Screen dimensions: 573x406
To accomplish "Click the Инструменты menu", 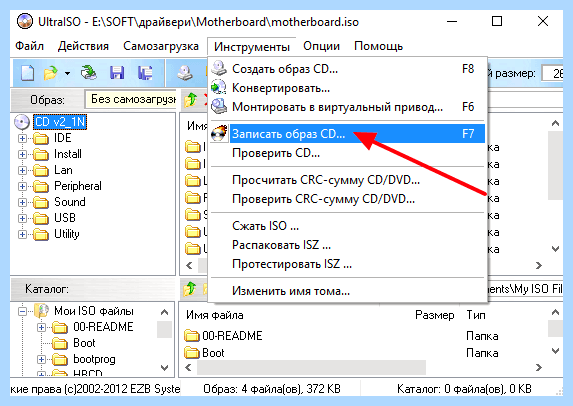I will (x=252, y=47).
